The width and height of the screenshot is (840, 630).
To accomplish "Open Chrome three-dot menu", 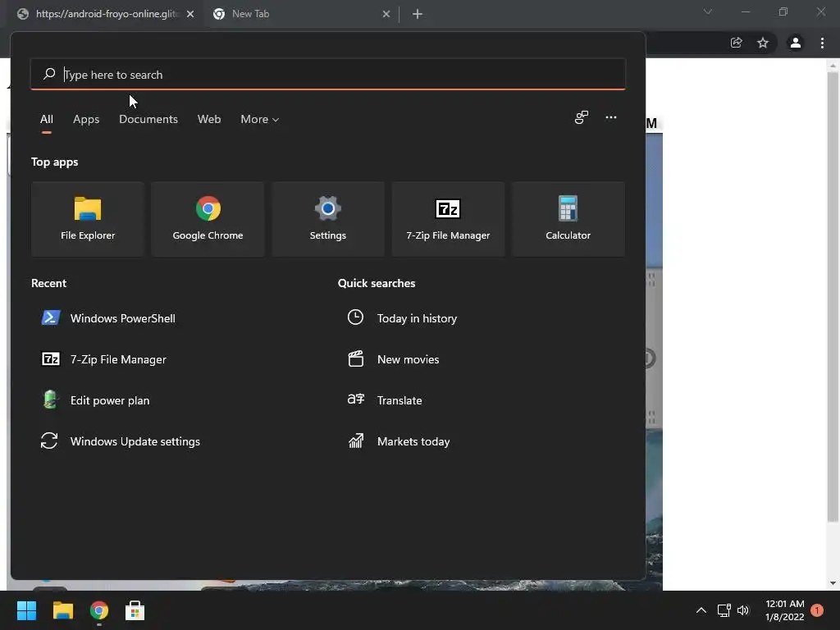I will point(822,43).
